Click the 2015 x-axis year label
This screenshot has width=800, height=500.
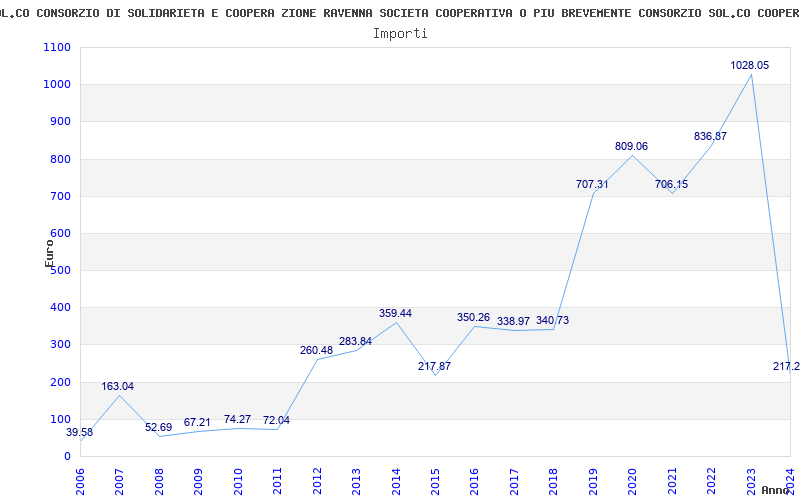click(435, 481)
